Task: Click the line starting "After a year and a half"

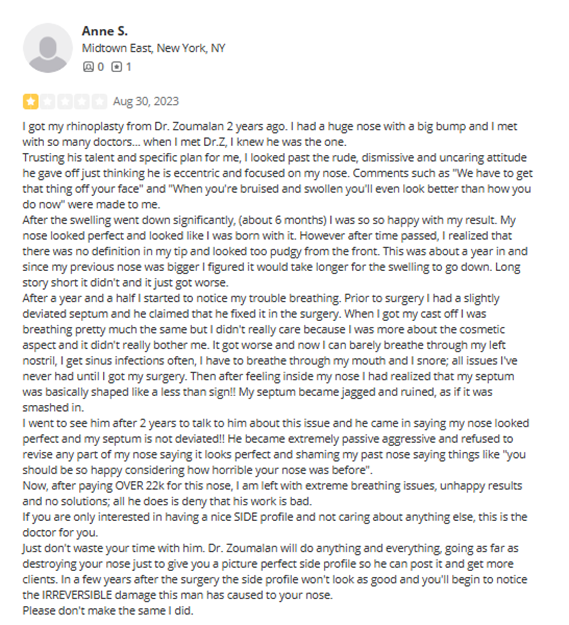Action: (261, 298)
